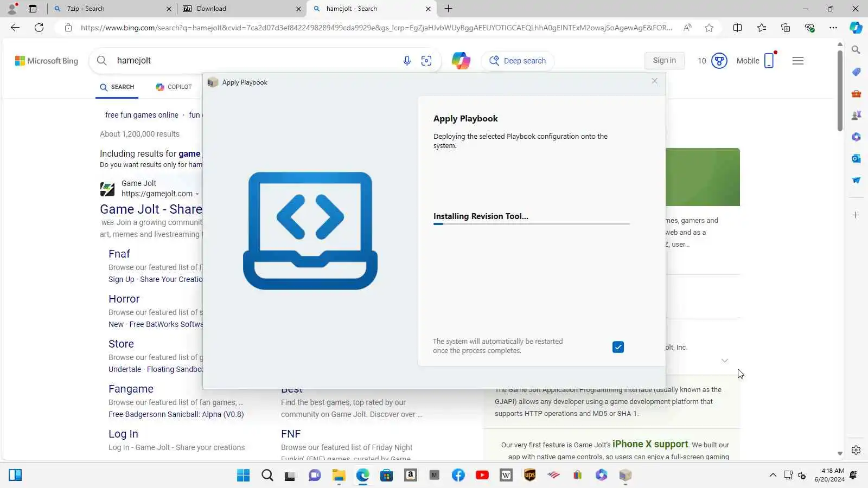This screenshot has width=868, height=488.
Task: Open the Bing hamburger menu
Action: [798, 61]
